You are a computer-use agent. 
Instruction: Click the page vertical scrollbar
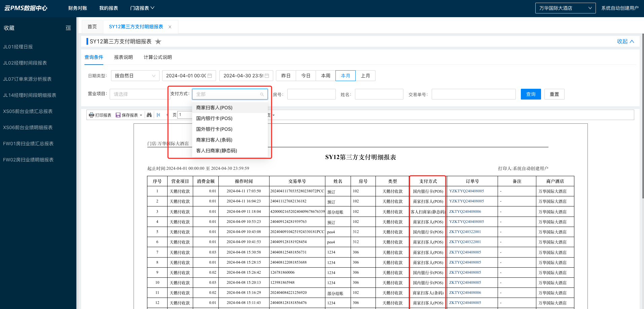pos(643,116)
